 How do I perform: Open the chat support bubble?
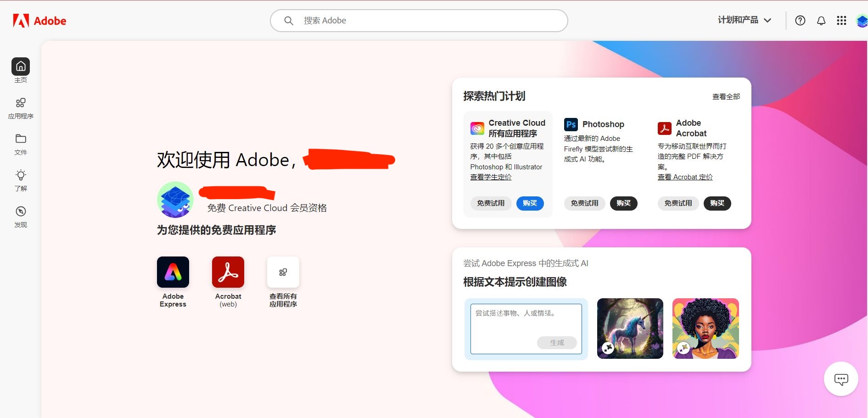tap(841, 379)
